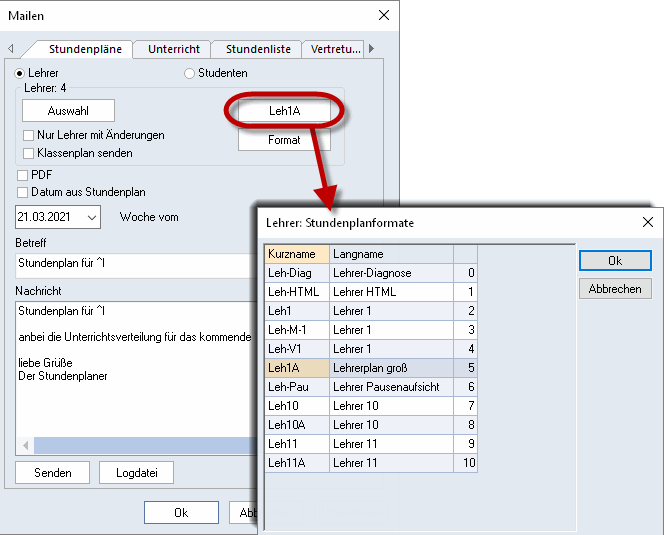664x535 pixels.
Task: Open the 21.03.2021 date dropdown
Action: click(91, 217)
